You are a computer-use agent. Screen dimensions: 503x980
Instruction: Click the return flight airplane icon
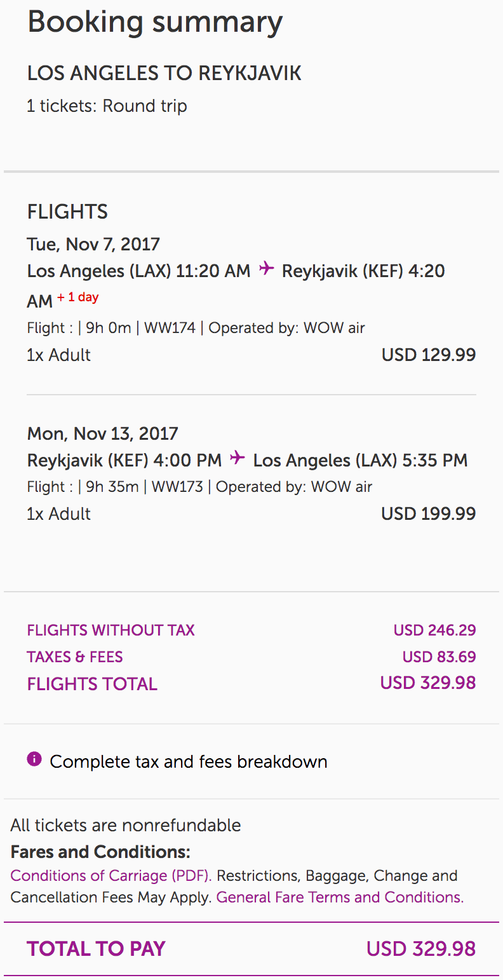[x=238, y=458]
